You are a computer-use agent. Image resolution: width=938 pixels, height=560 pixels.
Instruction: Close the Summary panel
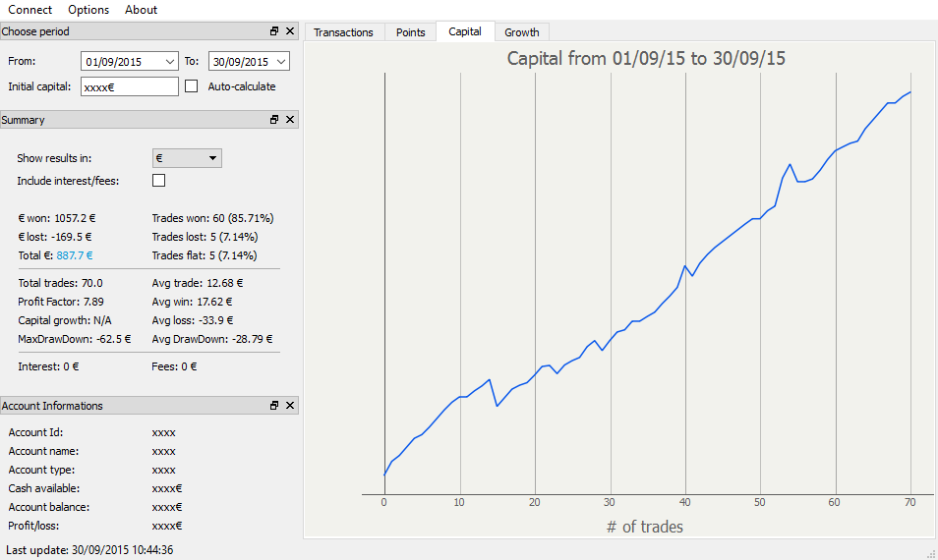click(x=290, y=120)
